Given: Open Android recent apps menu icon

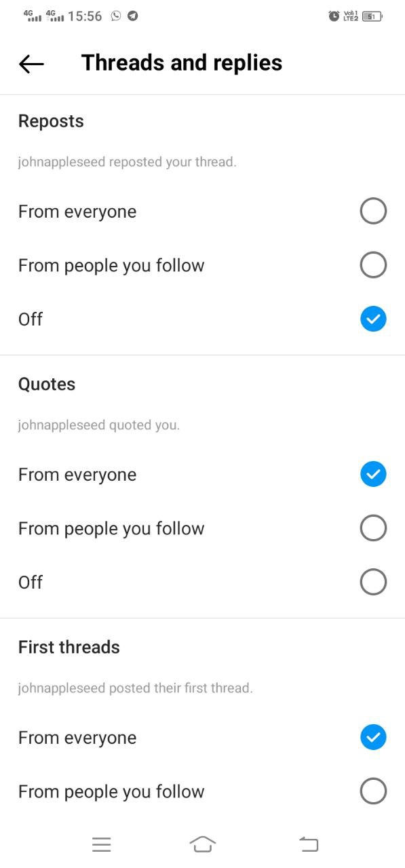Looking at the screenshot, I should coord(102,844).
